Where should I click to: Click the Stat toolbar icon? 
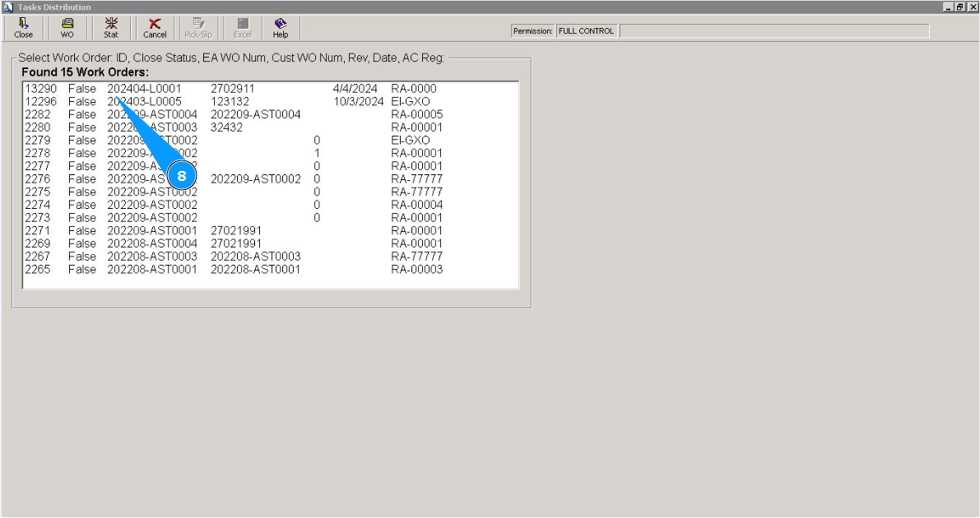[x=110, y=28]
